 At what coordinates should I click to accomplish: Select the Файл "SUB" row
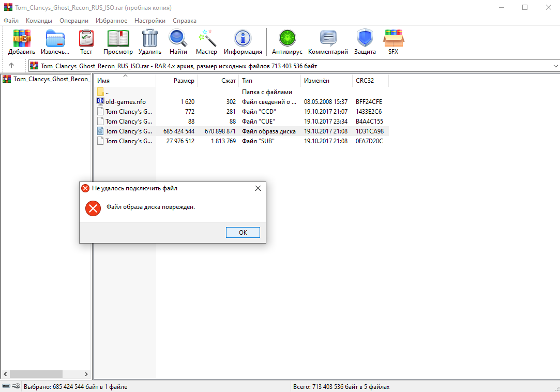click(241, 141)
